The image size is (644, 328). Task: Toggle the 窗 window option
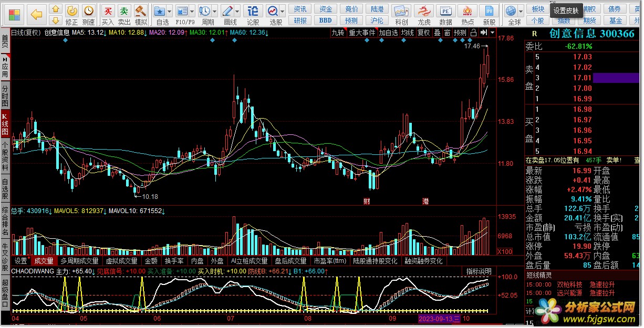pyautogui.click(x=447, y=33)
